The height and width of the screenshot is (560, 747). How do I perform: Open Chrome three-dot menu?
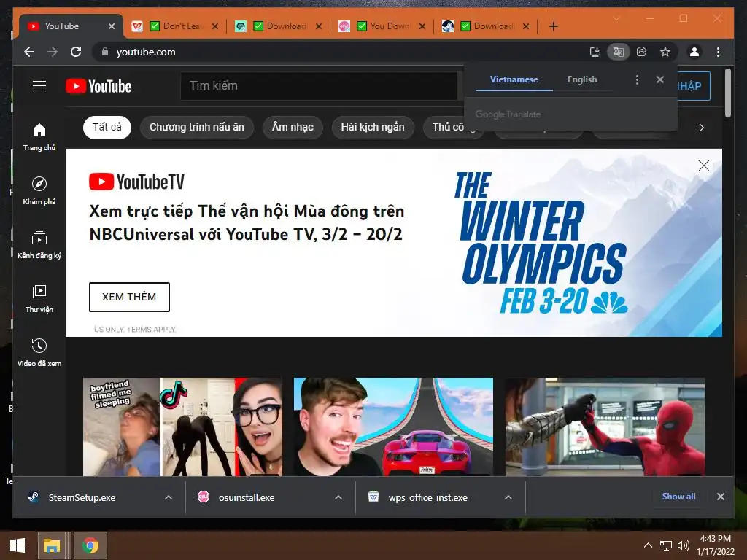[x=718, y=52]
